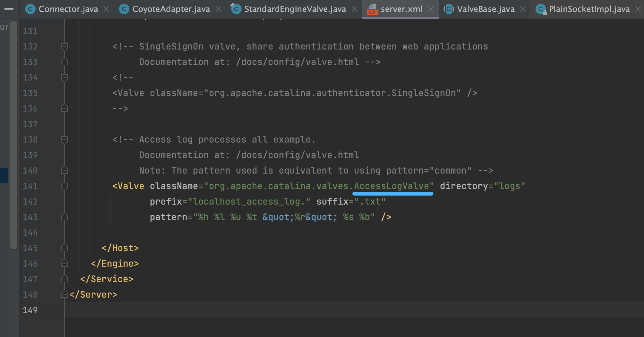Switch to the Connector.java tab
644x337 pixels.
(x=68, y=9)
